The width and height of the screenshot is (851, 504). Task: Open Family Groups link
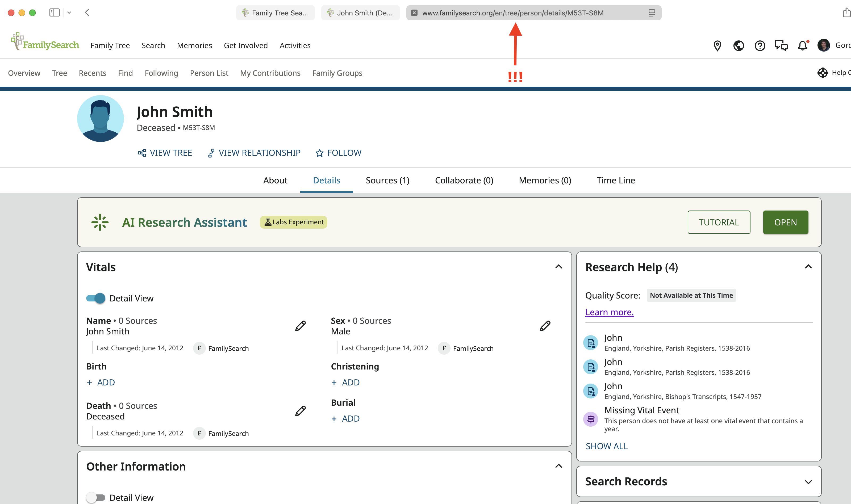point(337,73)
